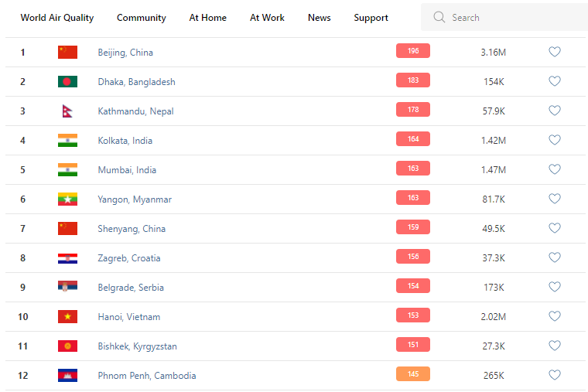
Task: Click the Bangladesh flag icon
Action: point(67,82)
